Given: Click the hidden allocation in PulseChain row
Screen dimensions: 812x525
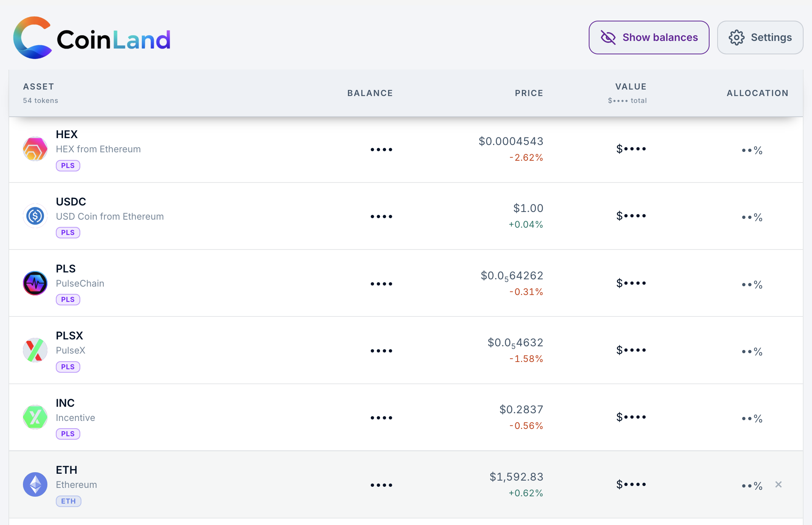Looking at the screenshot, I should [x=752, y=285].
